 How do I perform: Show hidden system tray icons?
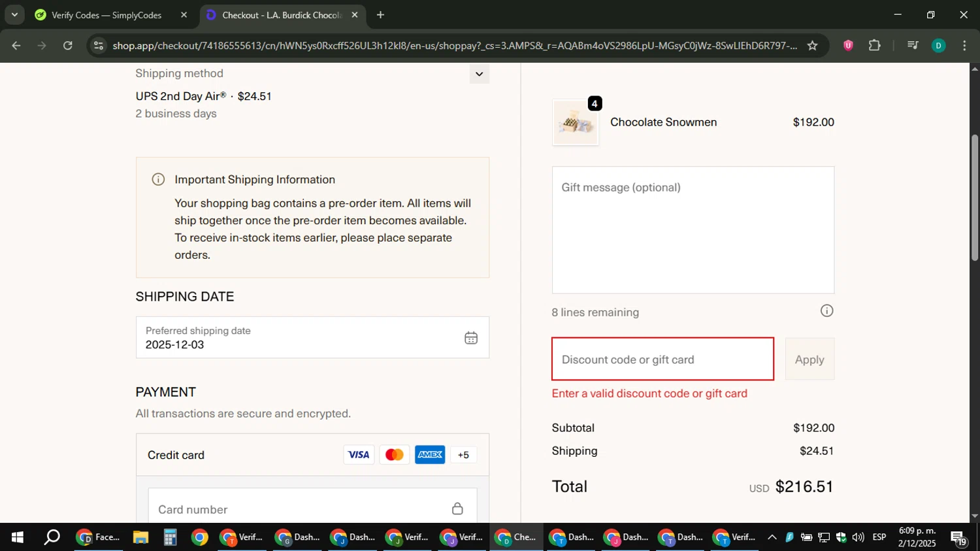pyautogui.click(x=772, y=537)
